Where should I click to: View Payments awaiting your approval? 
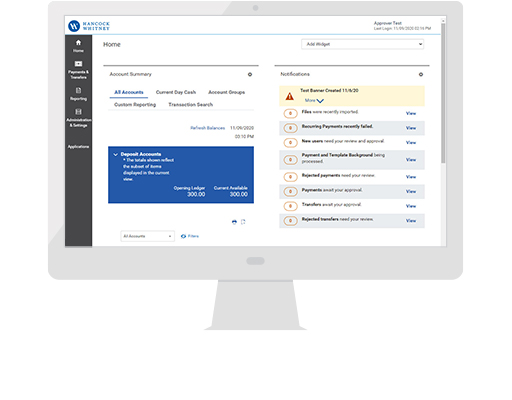[x=411, y=191]
